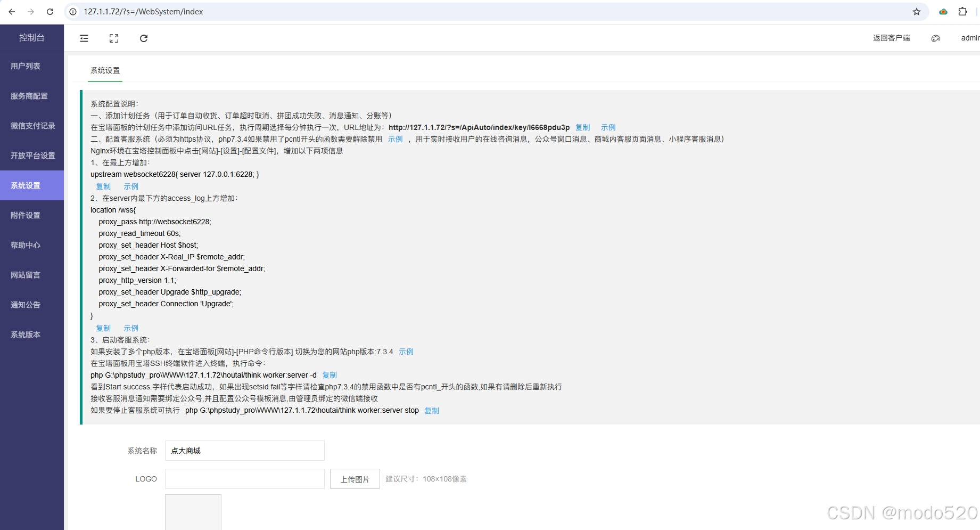Click 返回客户端 link in header
This screenshot has height=530, width=980.
pyautogui.click(x=891, y=38)
